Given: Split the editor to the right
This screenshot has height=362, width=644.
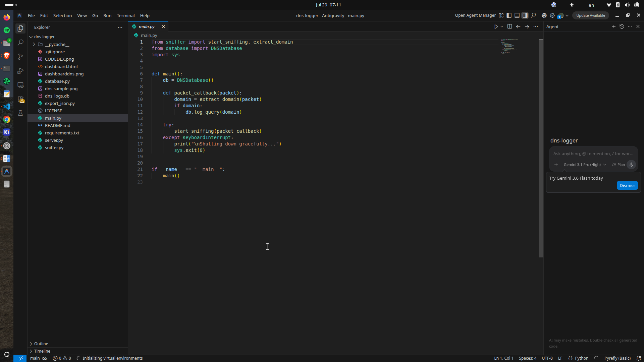Looking at the screenshot, I should click(509, 26).
